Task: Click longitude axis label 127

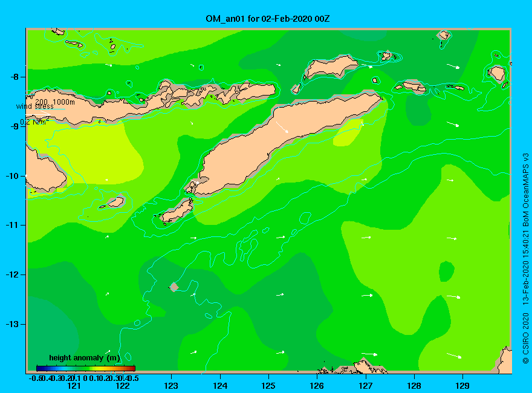Action: [x=365, y=386]
